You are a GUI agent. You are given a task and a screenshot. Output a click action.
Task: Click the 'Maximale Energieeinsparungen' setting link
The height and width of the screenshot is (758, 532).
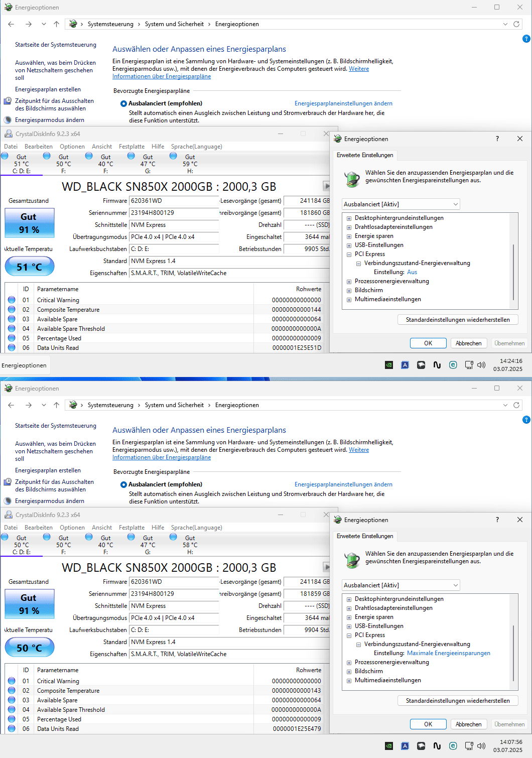[449, 653]
